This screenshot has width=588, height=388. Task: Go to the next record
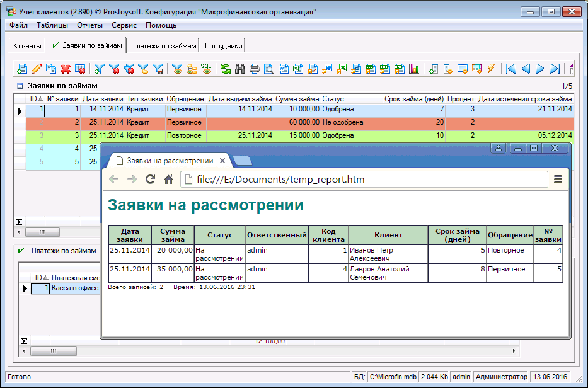(539, 69)
